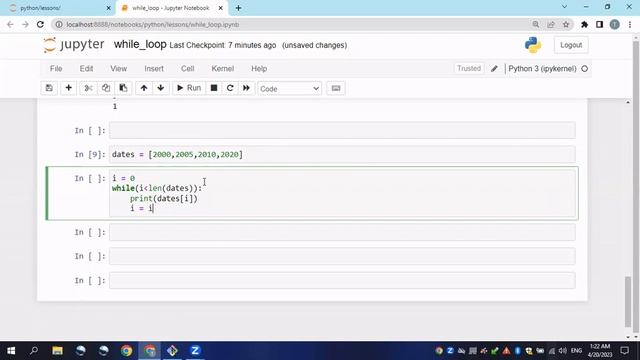Select the second empty cell below the while loop
Image resolution: width=640 pixels, height=360 pixels.
(342, 256)
